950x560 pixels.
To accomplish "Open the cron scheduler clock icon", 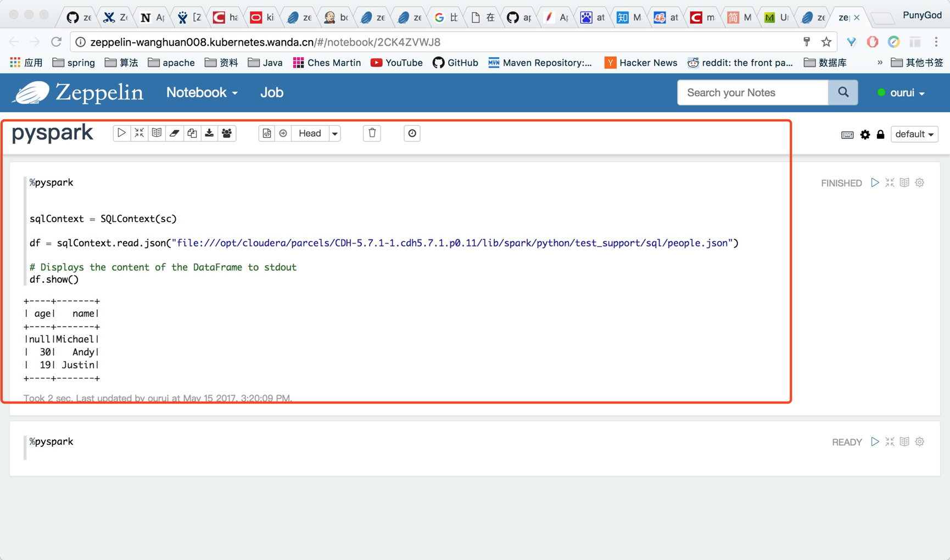I will [412, 133].
